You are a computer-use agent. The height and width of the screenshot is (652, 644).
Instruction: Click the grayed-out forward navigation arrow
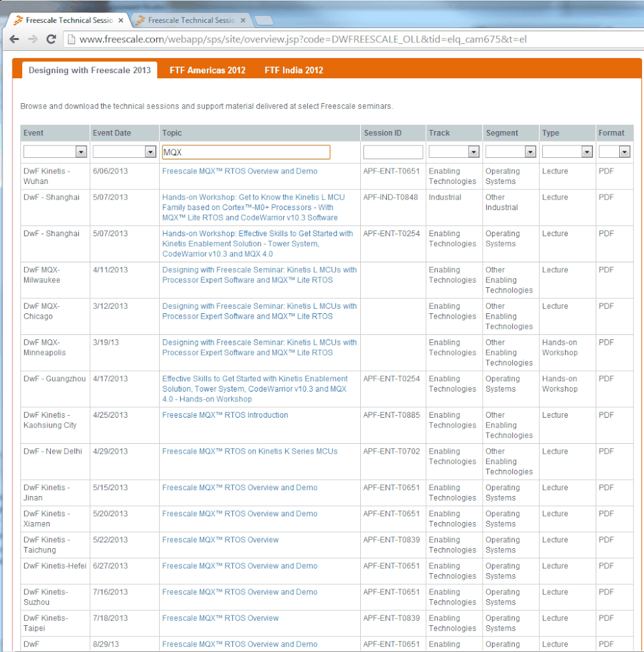(x=33, y=39)
